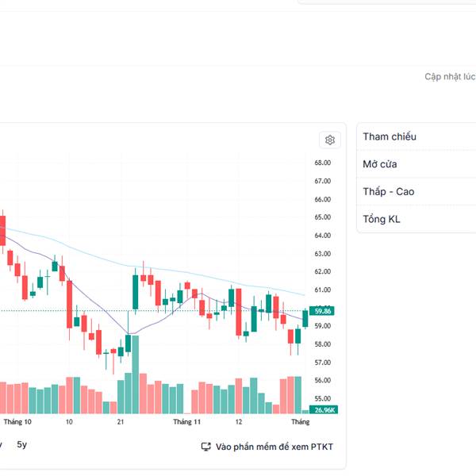Viewport: 476px width, 476px height.
Task: Select the 5y time range tab
Action: [22, 445]
